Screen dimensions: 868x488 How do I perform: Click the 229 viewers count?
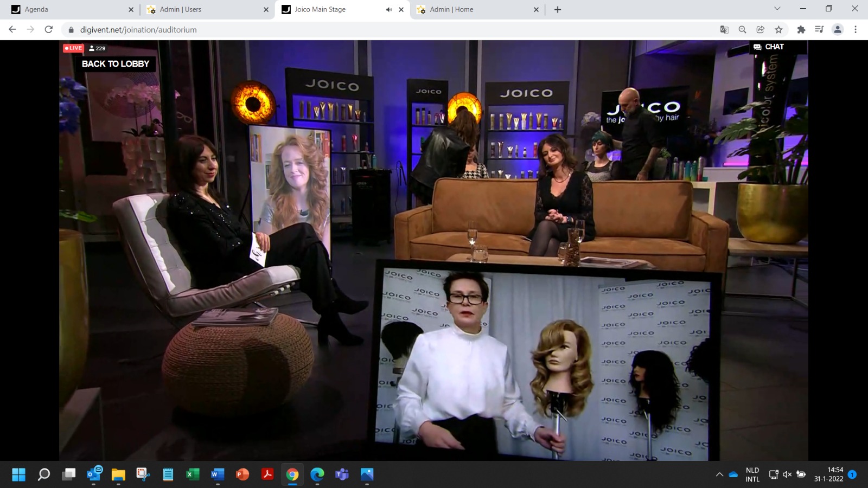pyautogui.click(x=98, y=48)
